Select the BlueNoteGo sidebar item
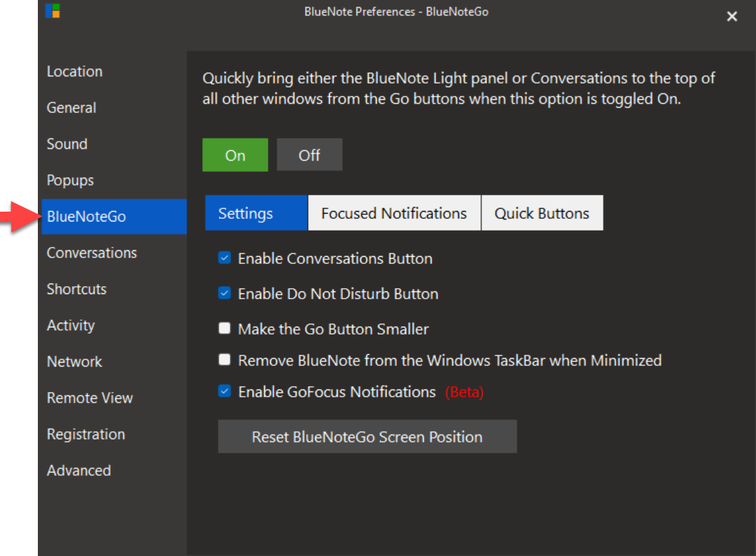This screenshot has width=756, height=556. click(x=114, y=217)
